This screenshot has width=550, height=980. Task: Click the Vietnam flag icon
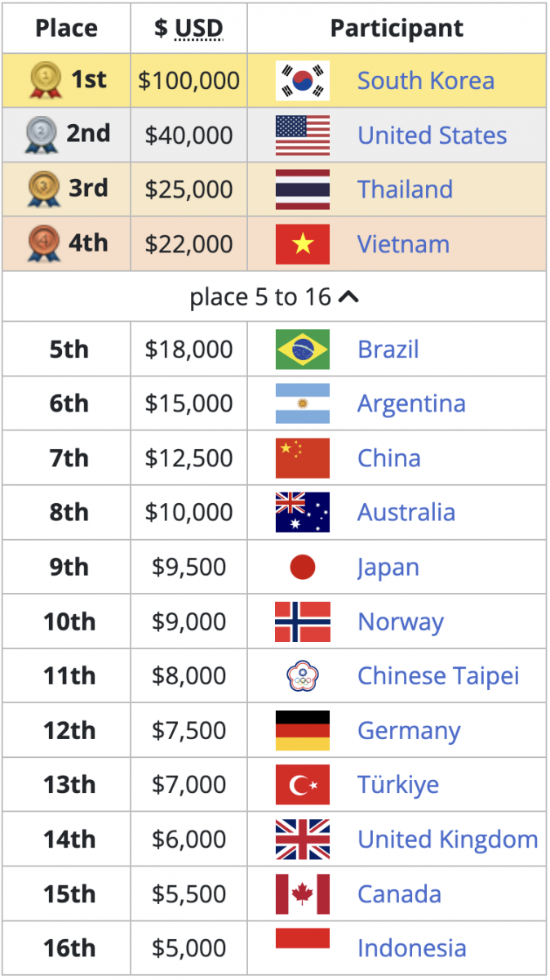pyautogui.click(x=303, y=244)
